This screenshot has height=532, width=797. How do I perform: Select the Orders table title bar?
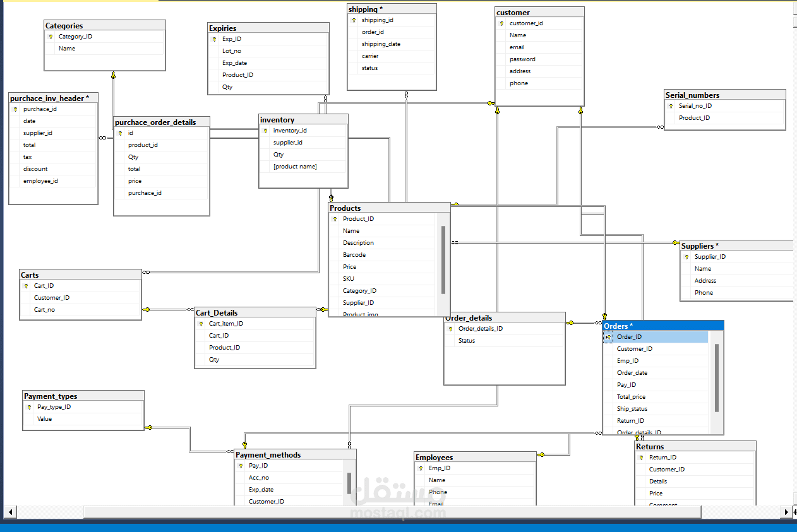tap(663, 326)
